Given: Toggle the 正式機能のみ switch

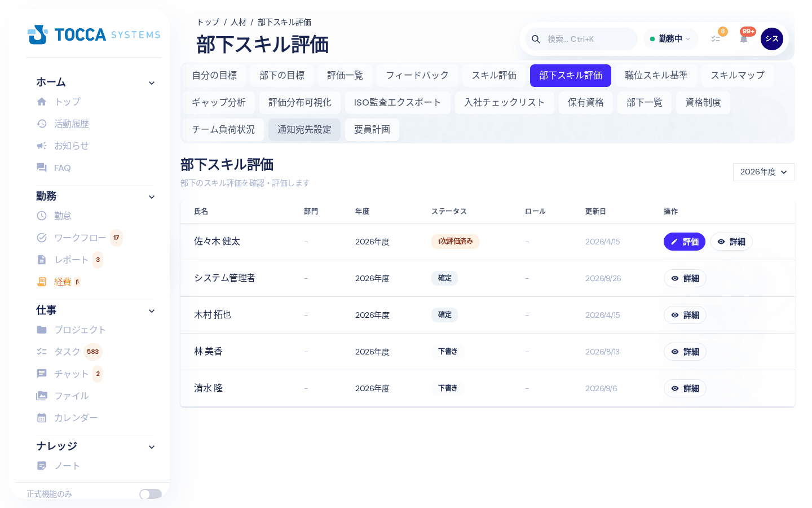Looking at the screenshot, I should pyautogui.click(x=151, y=494).
